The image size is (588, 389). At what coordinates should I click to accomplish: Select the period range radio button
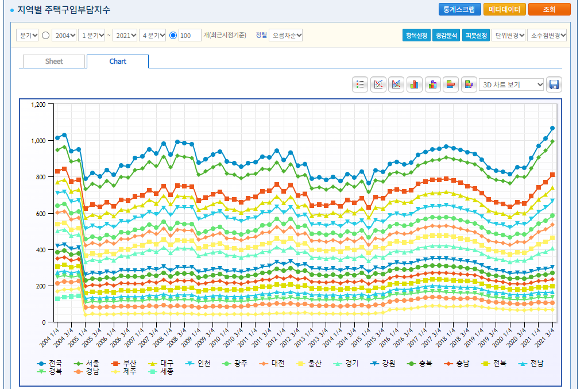click(46, 35)
